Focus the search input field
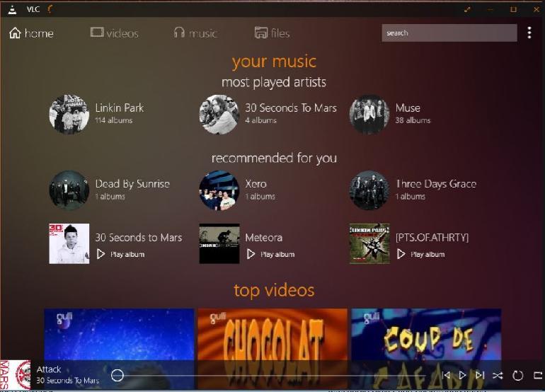545x392 pixels. tap(449, 33)
